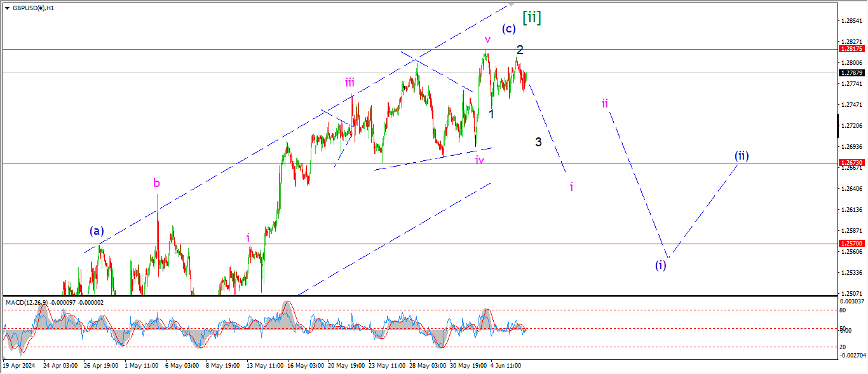Select the blue (a) wave label

tap(97, 231)
